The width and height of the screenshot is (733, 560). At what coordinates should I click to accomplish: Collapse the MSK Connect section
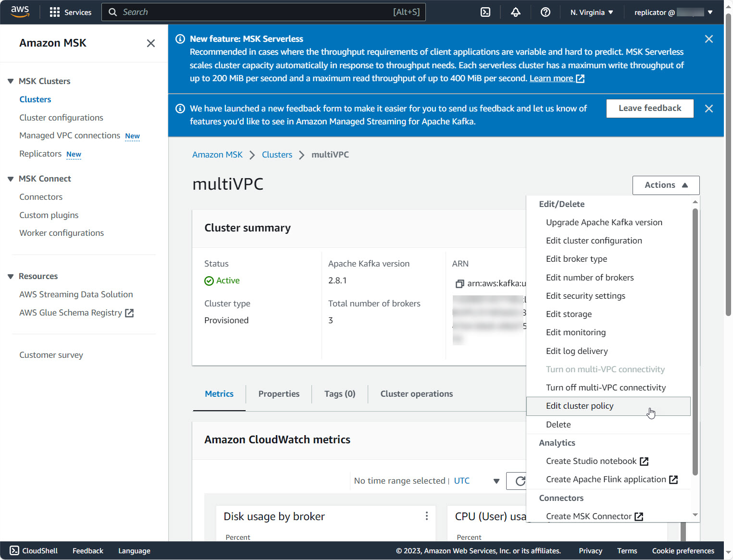pyautogui.click(x=11, y=179)
